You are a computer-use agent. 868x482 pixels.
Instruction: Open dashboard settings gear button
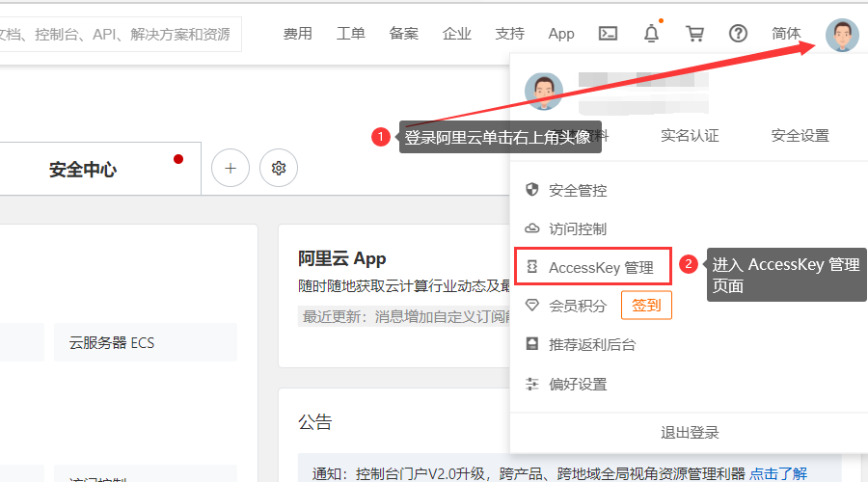[x=279, y=168]
